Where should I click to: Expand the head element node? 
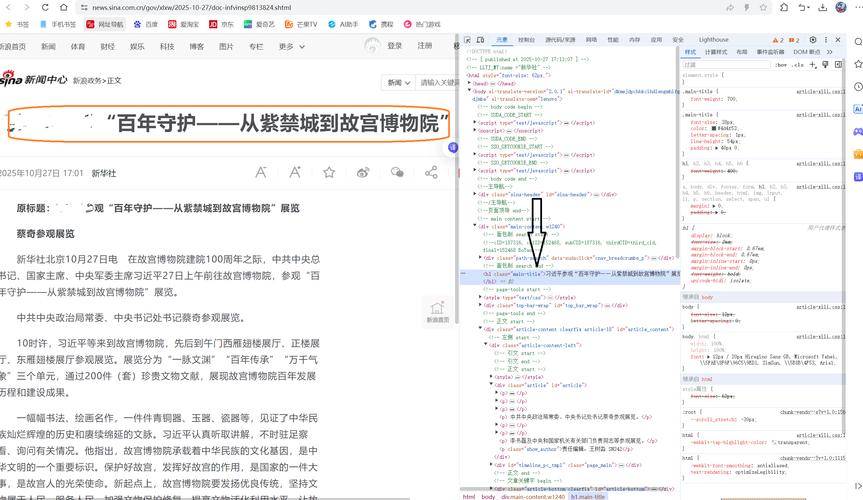[469, 83]
